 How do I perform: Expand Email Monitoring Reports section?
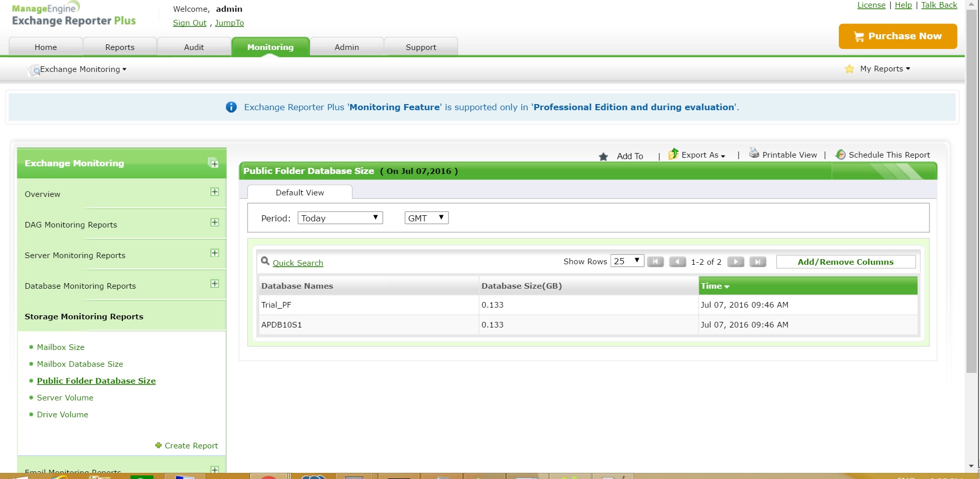(x=215, y=470)
